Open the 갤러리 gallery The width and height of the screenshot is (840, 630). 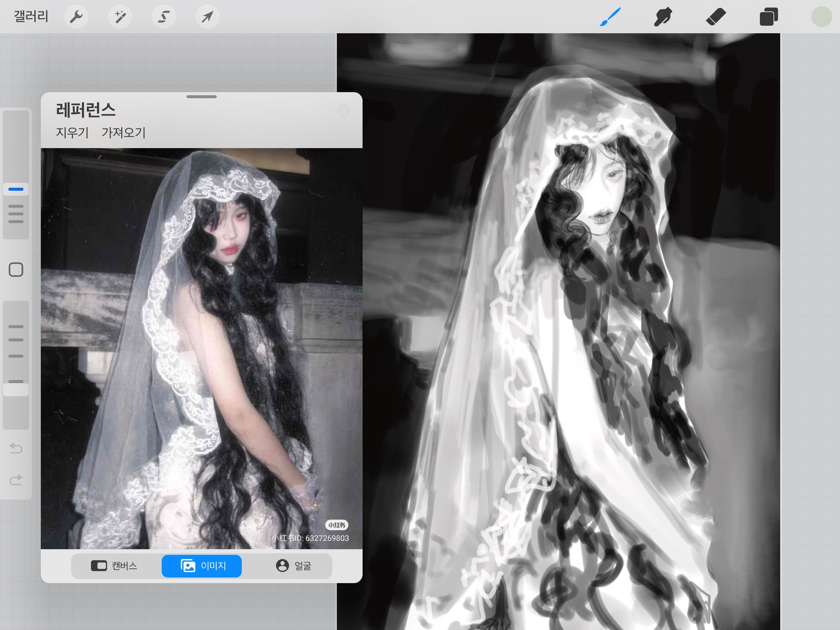point(31,16)
